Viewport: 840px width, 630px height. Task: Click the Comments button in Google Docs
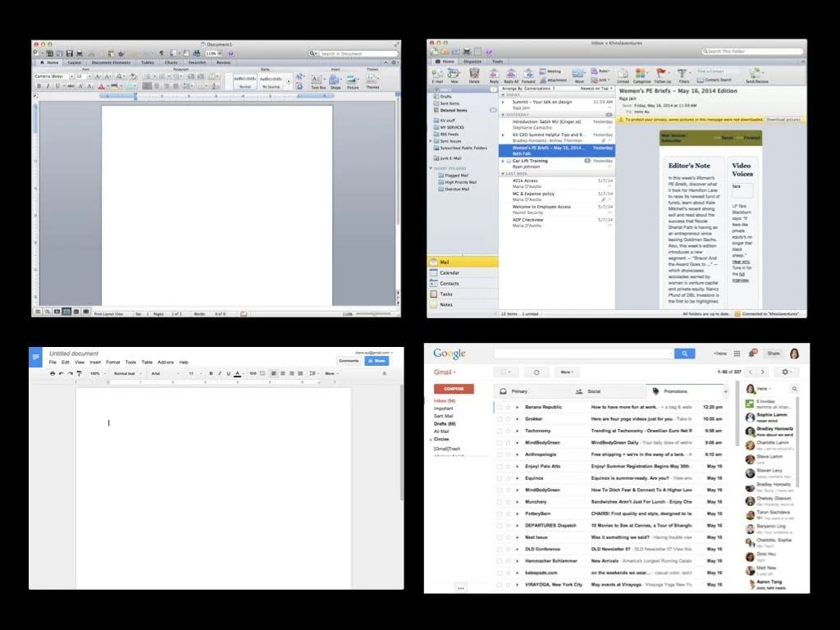point(348,361)
